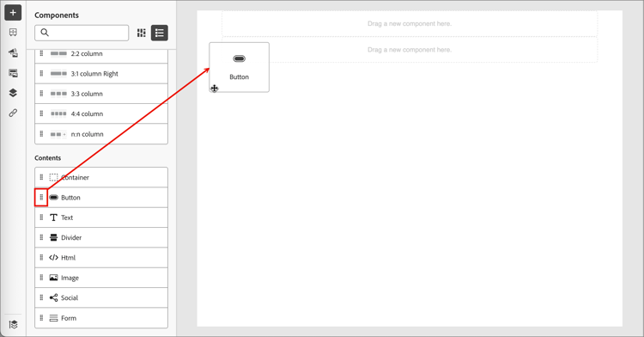644x337 pixels.
Task: Select the Social content component
Action: pyautogui.click(x=101, y=298)
